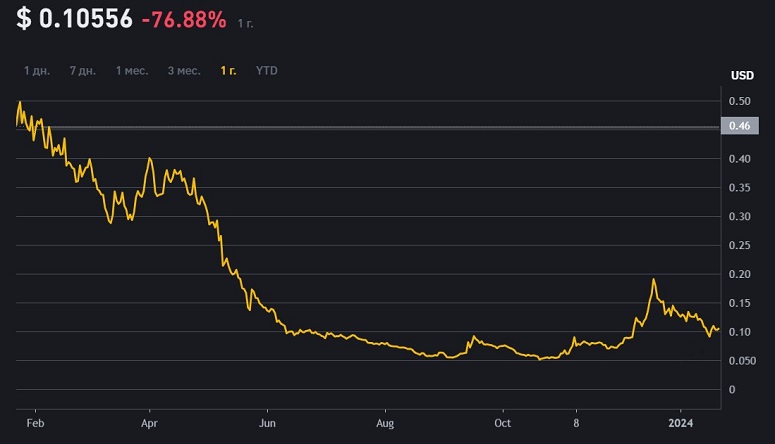The image size is (775, 444).
Task: Switch to the YTD range tab
Action: click(x=267, y=71)
